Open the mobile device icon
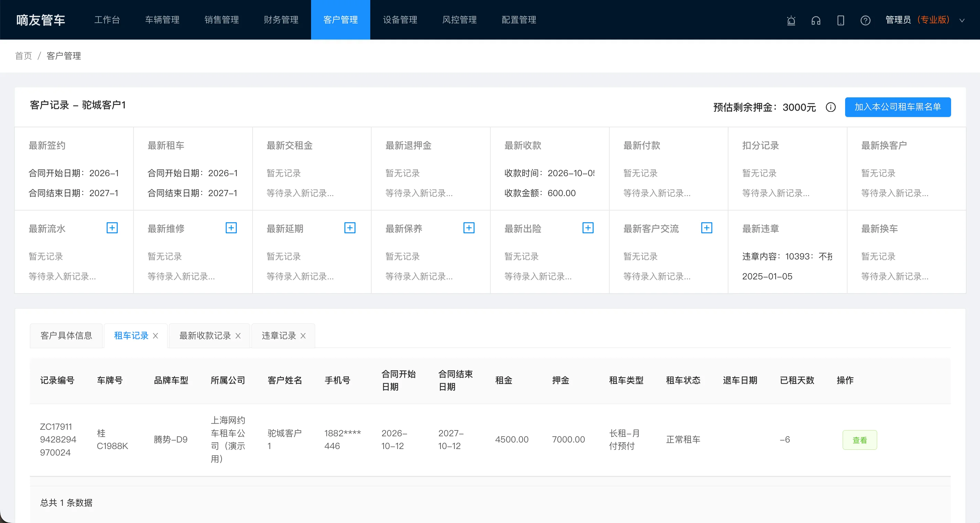Viewport: 980px width, 523px height. 840,20
